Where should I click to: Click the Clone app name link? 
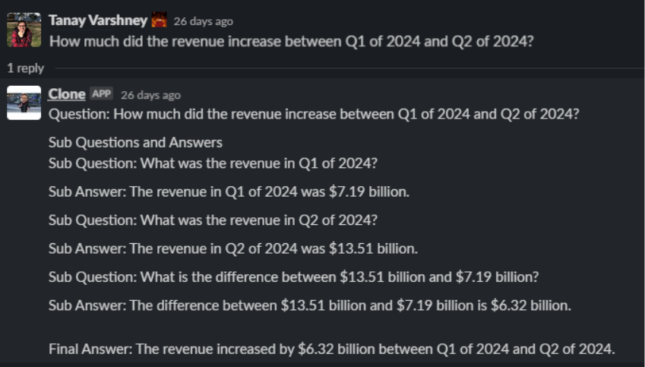[67, 94]
